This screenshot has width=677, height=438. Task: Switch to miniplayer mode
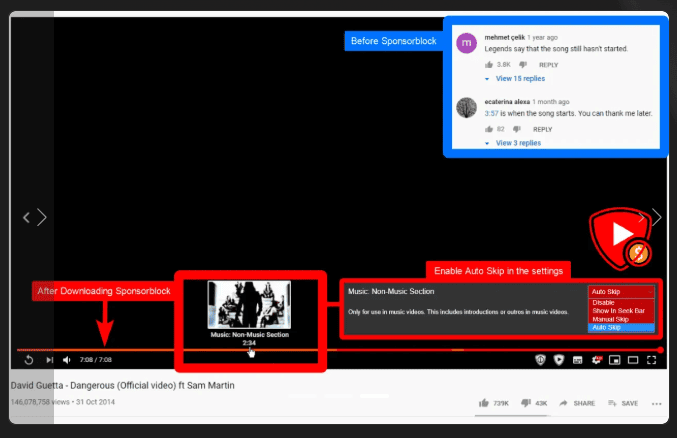(614, 360)
